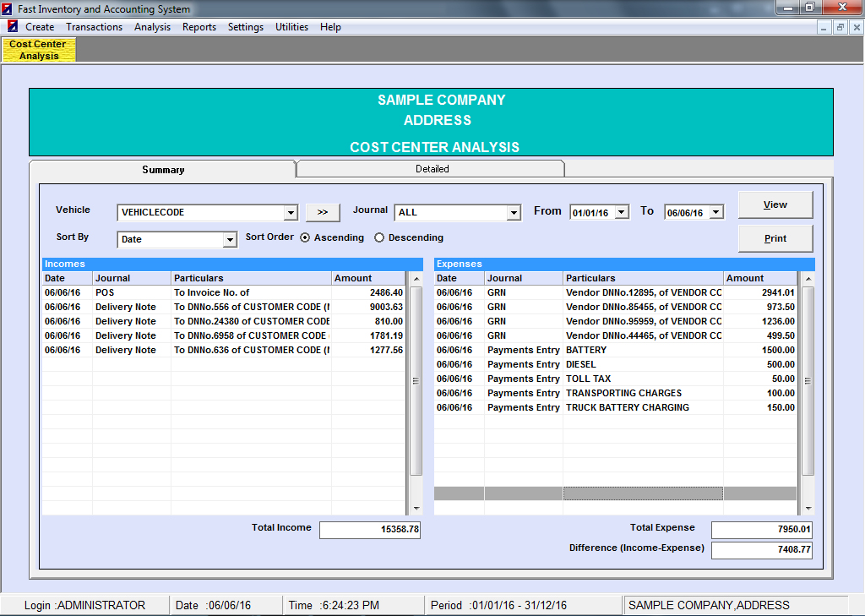
Task: Open the Journal dropdown list
Action: [x=514, y=213]
